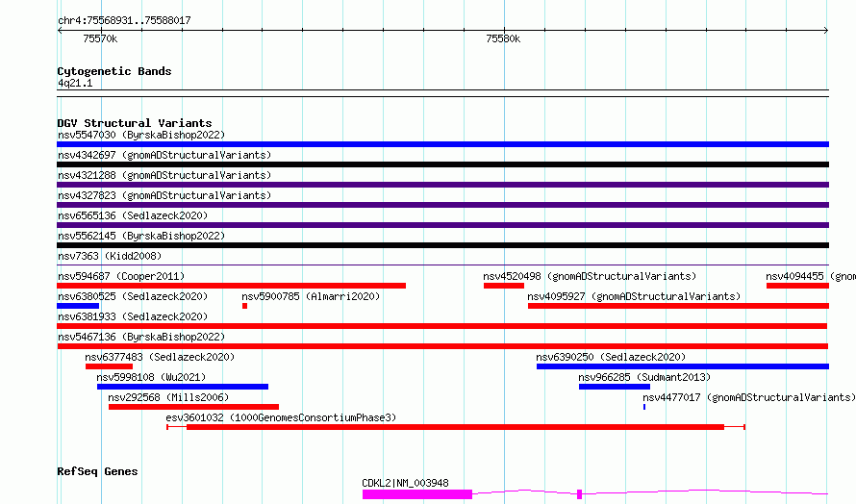Click the red nsv4094455 variant bar
This screenshot has width=856, height=504.
click(797, 286)
